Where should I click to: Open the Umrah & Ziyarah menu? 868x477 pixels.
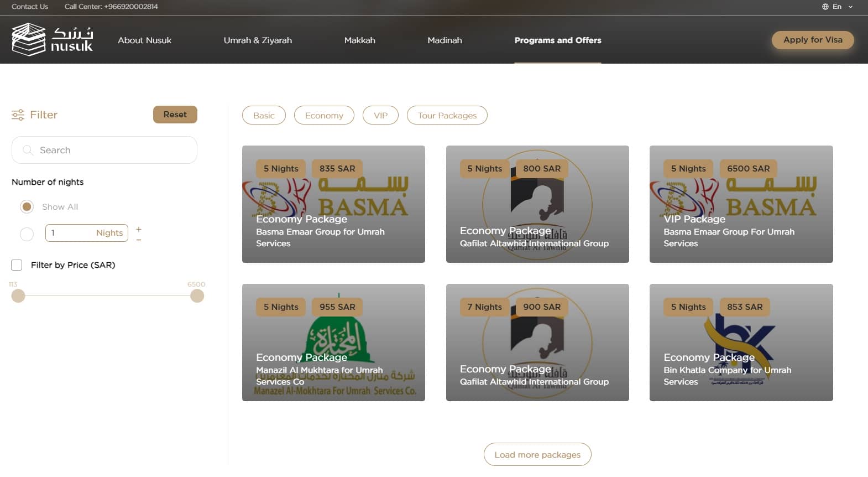click(x=258, y=40)
